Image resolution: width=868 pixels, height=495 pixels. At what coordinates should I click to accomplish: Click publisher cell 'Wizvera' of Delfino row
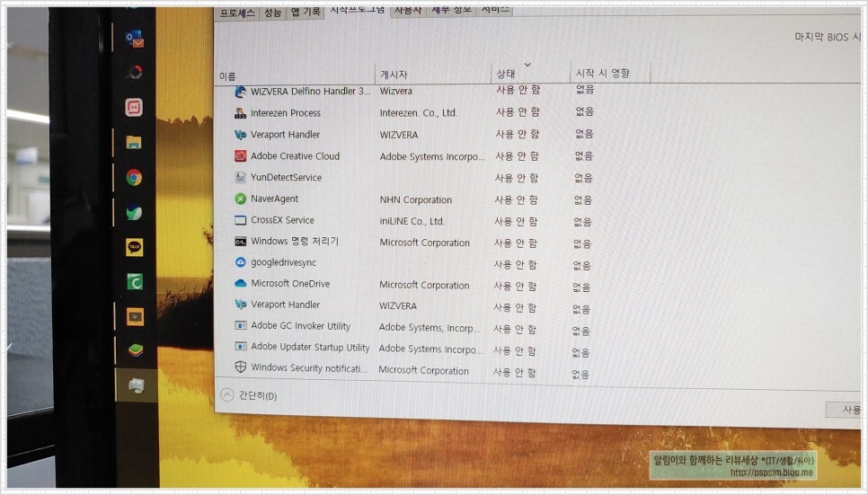coord(395,91)
